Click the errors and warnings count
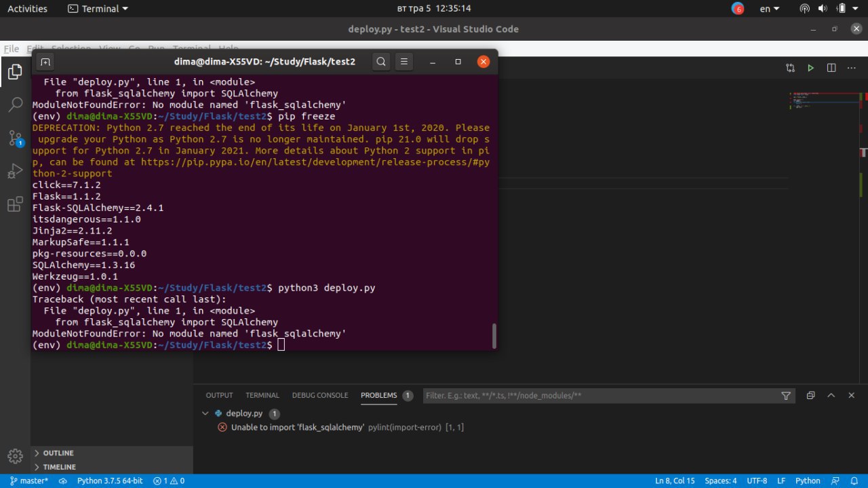The image size is (868, 488). pos(169,481)
